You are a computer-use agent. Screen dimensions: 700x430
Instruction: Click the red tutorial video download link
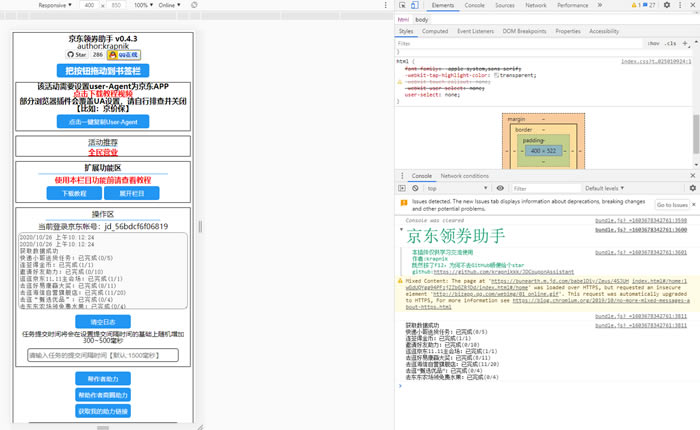(x=103, y=93)
